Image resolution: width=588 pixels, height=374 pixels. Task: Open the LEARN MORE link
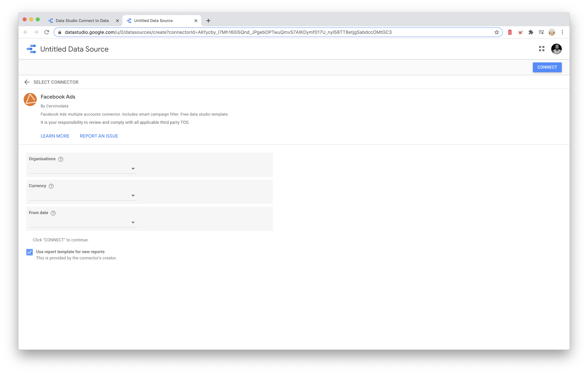[55, 136]
